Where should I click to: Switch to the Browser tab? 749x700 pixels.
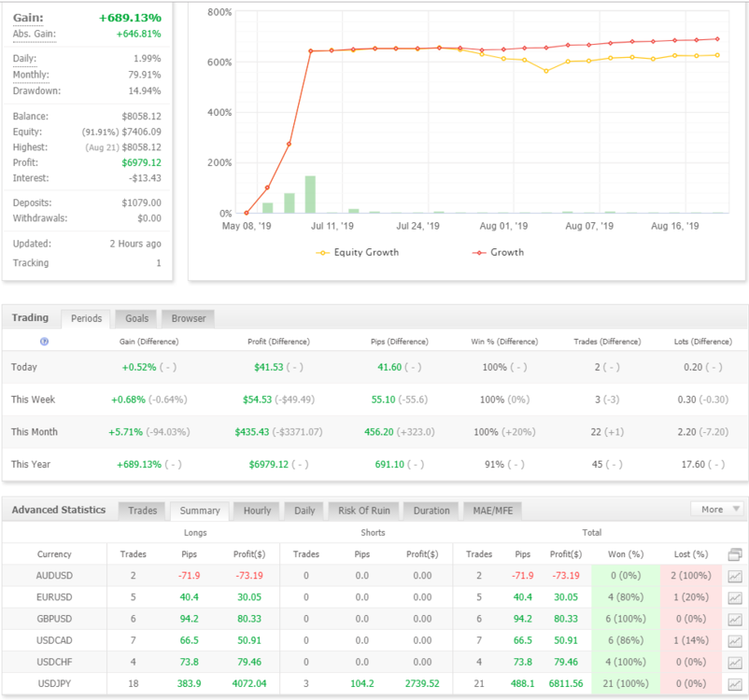(189, 318)
